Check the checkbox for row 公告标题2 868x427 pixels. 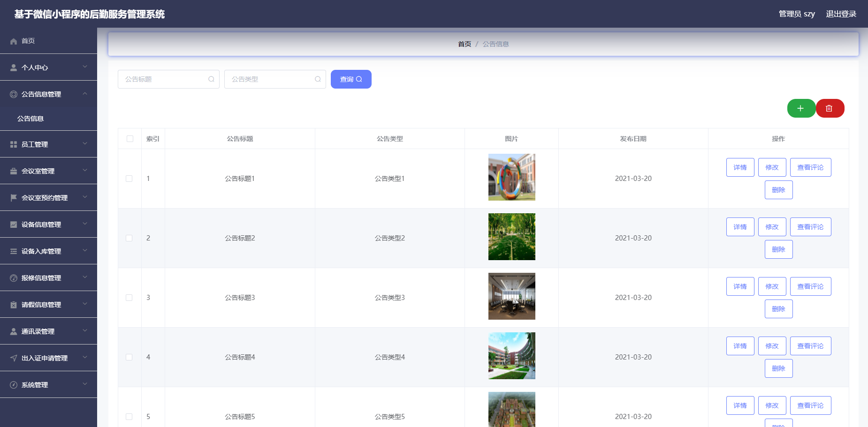tap(129, 238)
